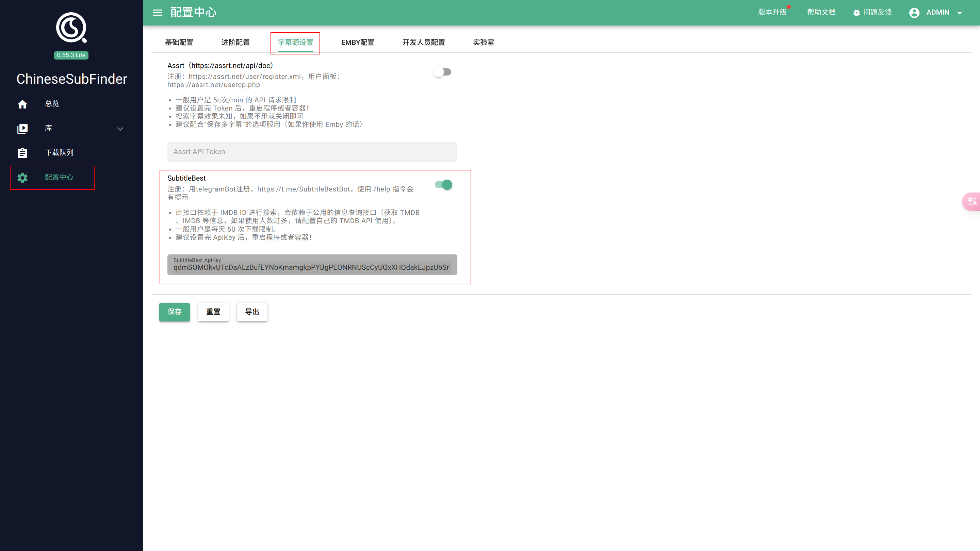Click the 导出 export button

tap(252, 312)
